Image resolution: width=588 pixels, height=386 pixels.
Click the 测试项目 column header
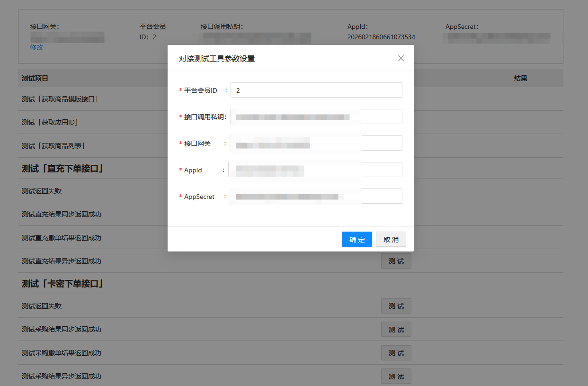pos(35,78)
